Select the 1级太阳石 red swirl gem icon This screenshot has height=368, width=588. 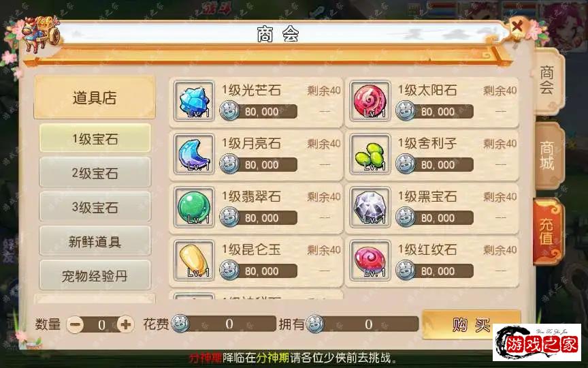tap(370, 101)
